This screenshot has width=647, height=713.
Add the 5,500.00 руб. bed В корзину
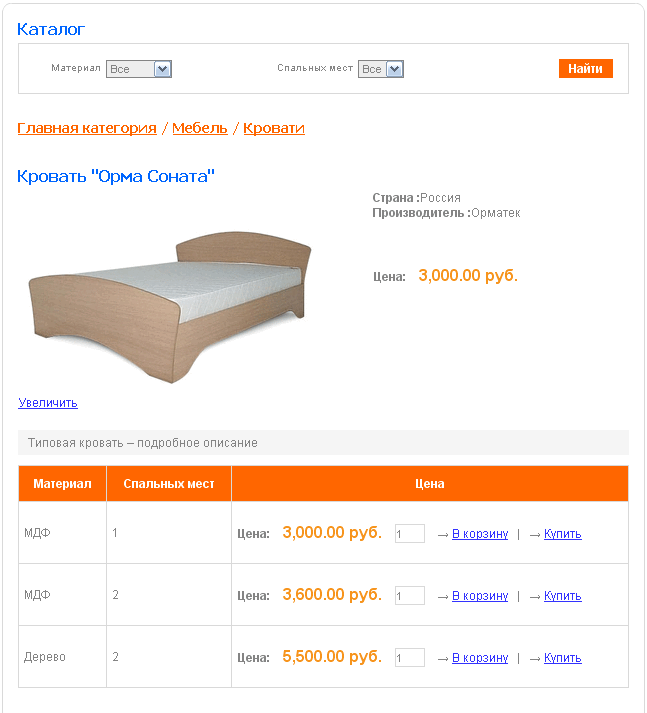(480, 658)
